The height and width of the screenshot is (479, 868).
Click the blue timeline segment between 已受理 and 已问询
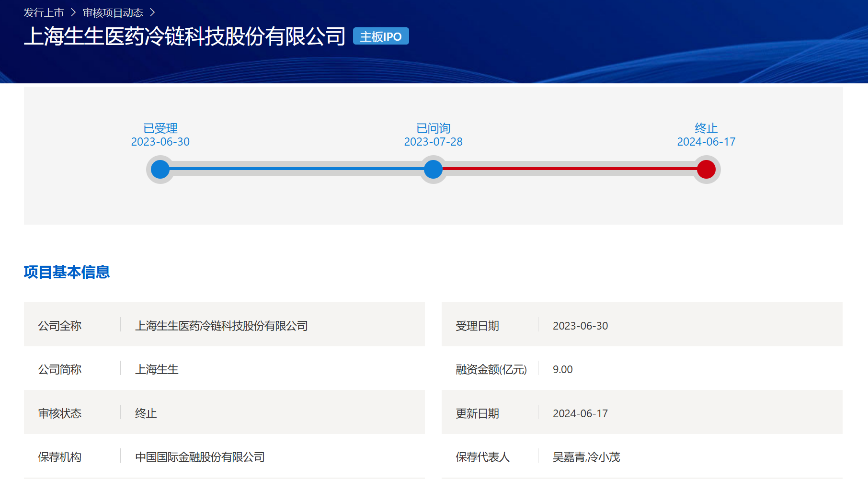click(297, 169)
